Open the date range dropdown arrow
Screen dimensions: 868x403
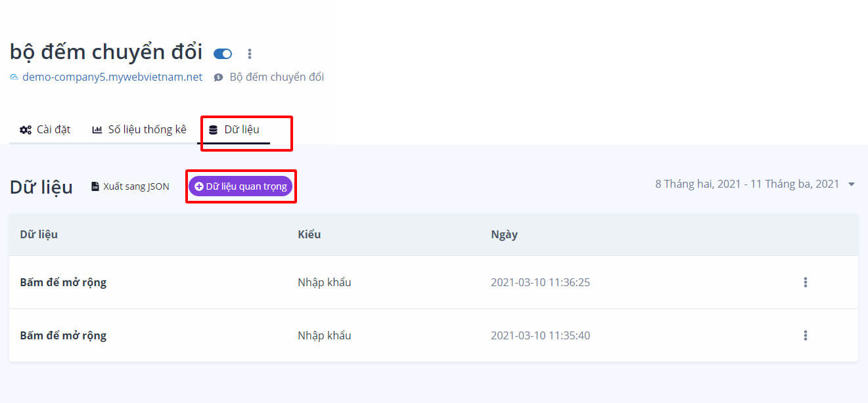852,184
